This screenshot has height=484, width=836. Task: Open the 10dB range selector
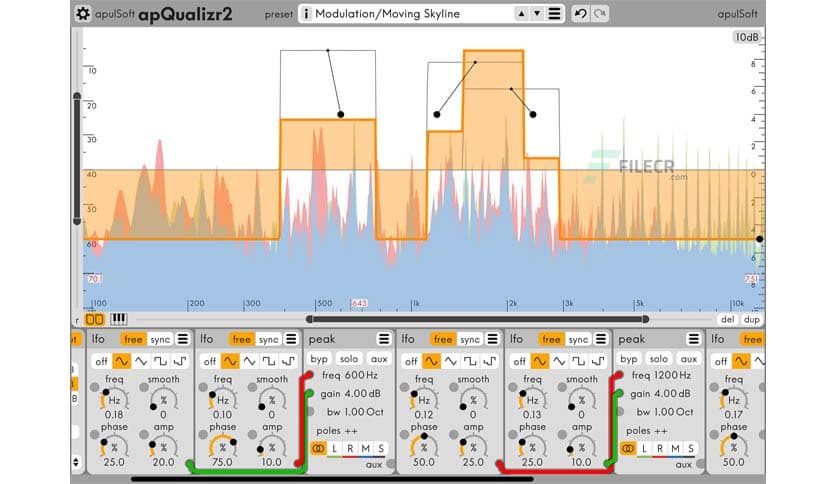[x=746, y=37]
